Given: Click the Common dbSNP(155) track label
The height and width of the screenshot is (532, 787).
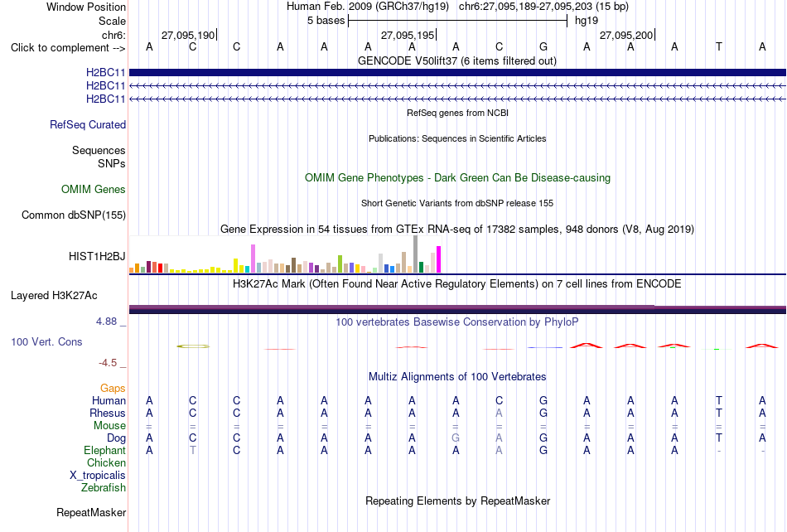Looking at the screenshot, I should [74, 215].
